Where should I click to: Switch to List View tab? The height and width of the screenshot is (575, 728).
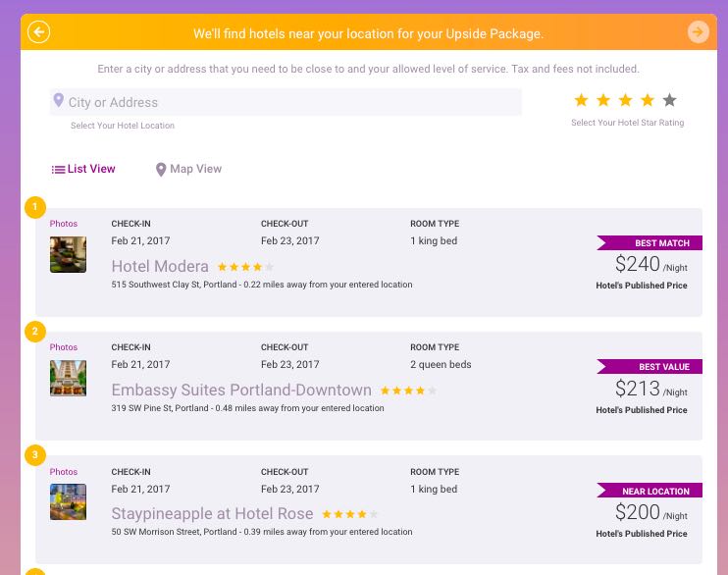pyautogui.click(x=83, y=169)
